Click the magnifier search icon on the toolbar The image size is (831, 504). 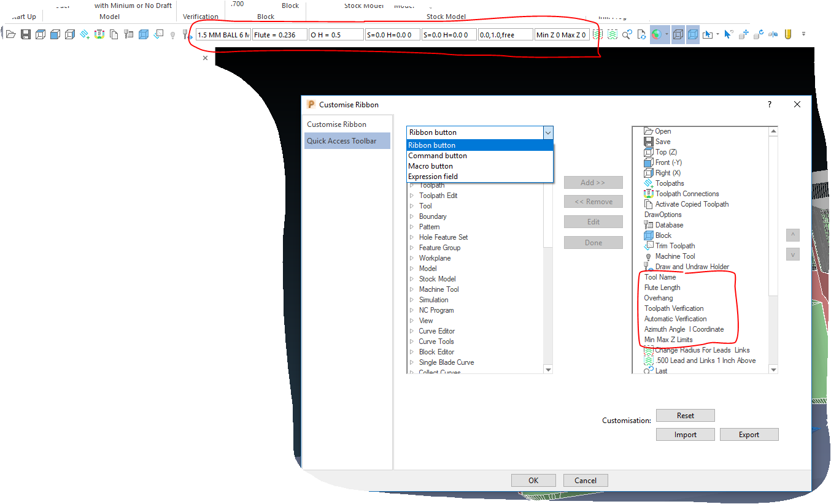(627, 35)
